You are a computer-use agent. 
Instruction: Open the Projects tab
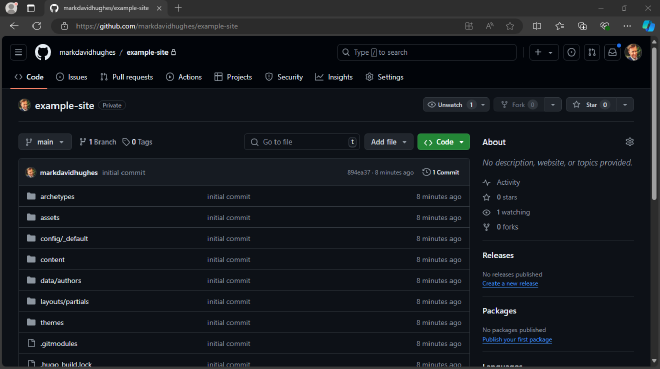[233, 77]
